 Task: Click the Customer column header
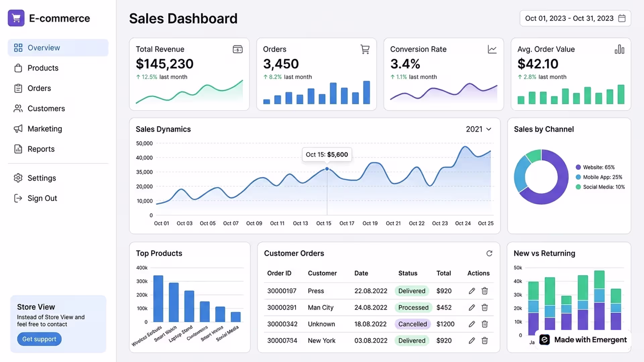322,273
